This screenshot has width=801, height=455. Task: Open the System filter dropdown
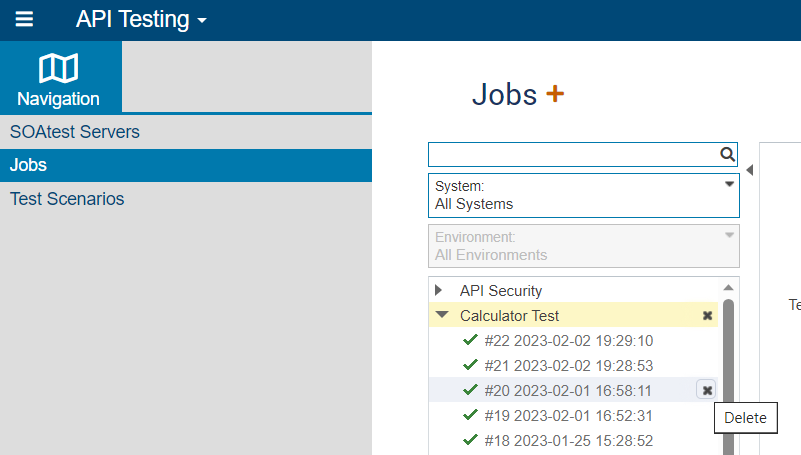pyautogui.click(x=584, y=196)
